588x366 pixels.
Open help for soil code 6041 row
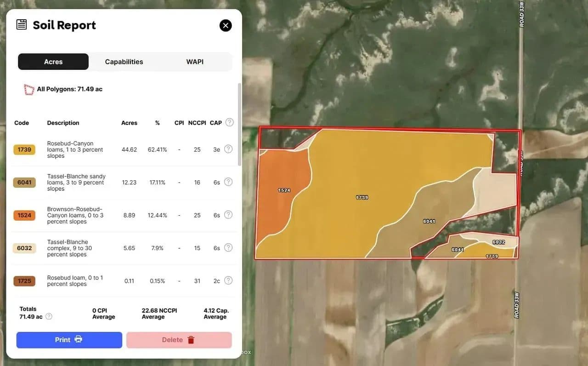228,182
